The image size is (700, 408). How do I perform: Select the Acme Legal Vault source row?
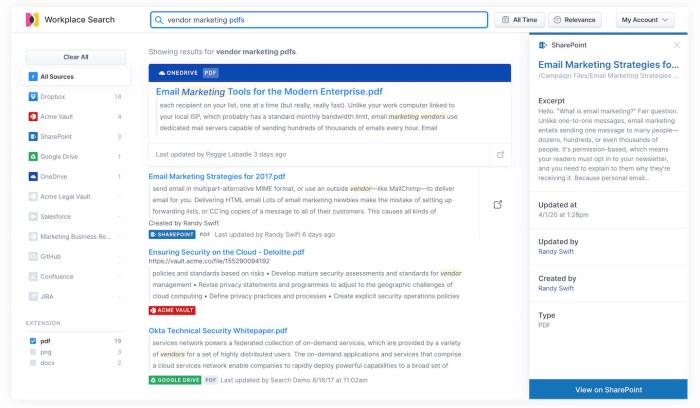point(76,196)
